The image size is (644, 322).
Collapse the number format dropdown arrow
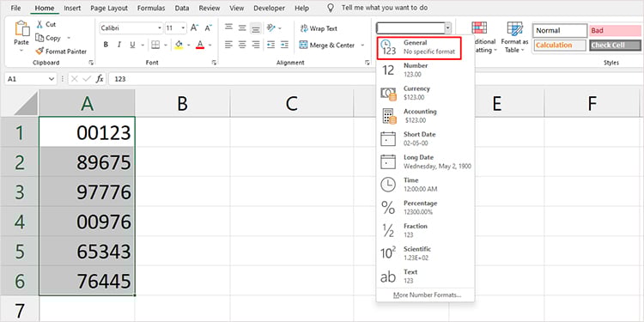pos(447,28)
